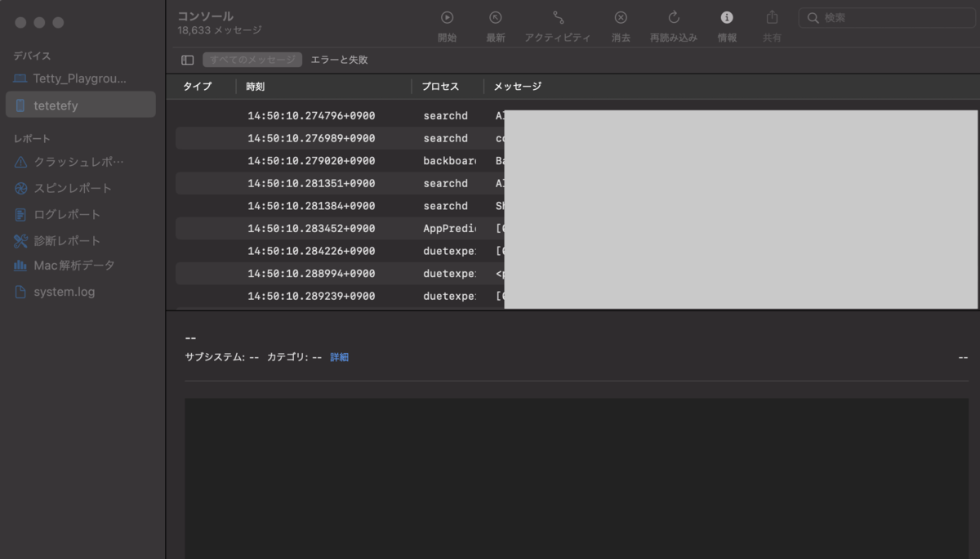980x559 pixels.
Task: Select AppPredi row at 14:50:10.283452+0900
Action: [x=577, y=228]
